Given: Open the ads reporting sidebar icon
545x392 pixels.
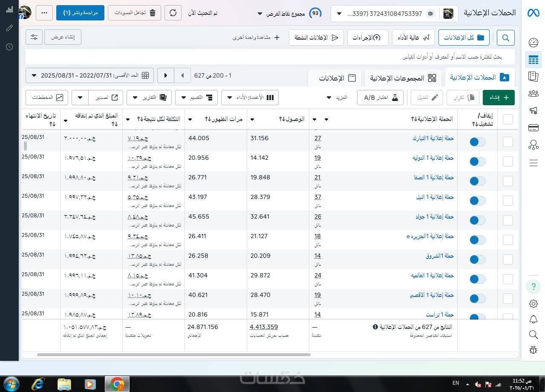Looking at the screenshot, I should coord(533,76).
